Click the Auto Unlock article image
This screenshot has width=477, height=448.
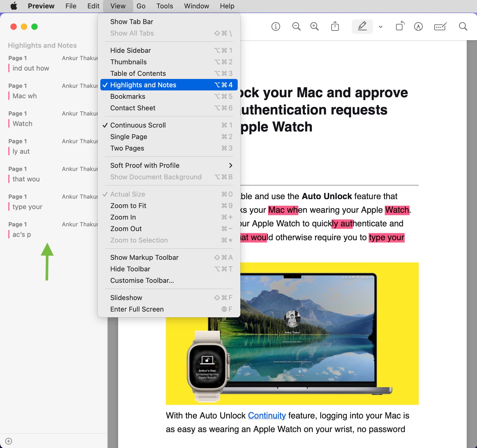click(292, 334)
